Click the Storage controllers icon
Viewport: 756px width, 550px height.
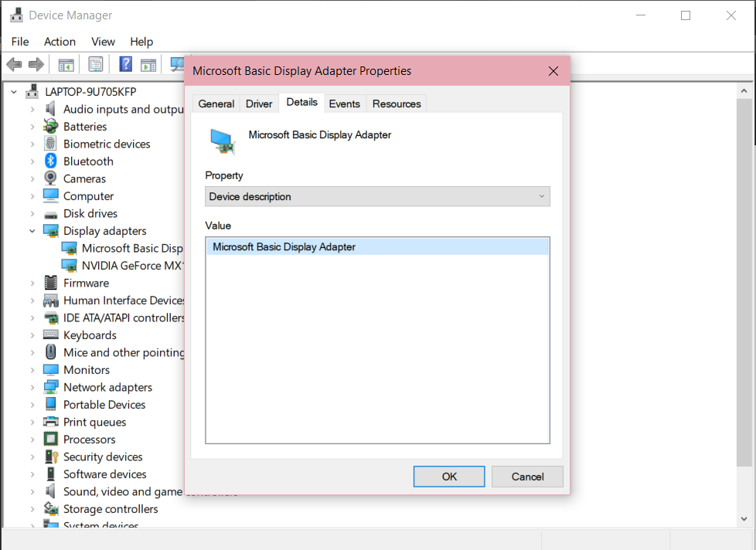(x=50, y=508)
